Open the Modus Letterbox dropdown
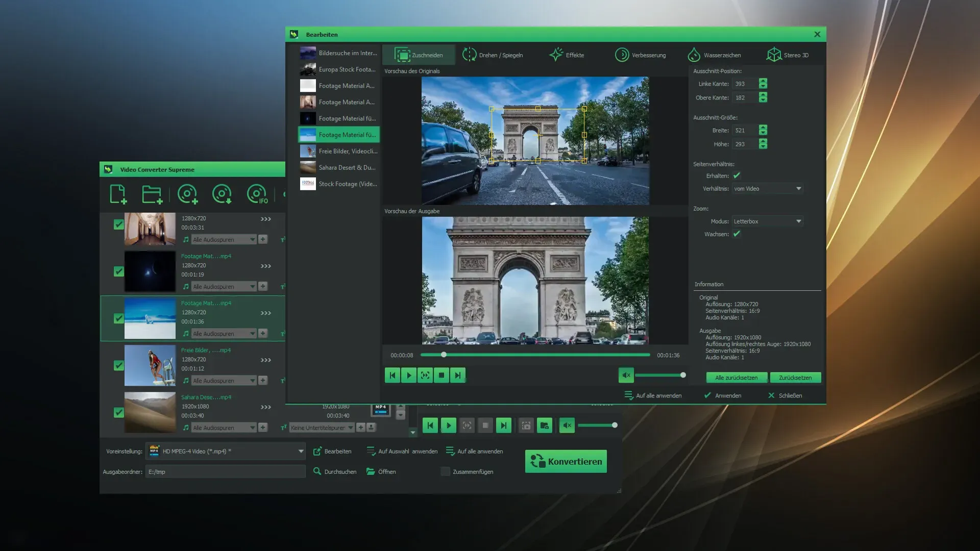 coord(768,221)
